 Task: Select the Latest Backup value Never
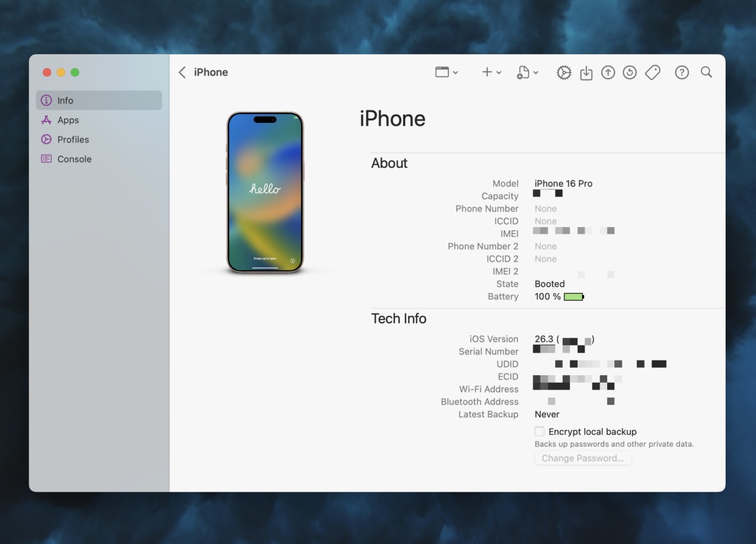tap(547, 415)
